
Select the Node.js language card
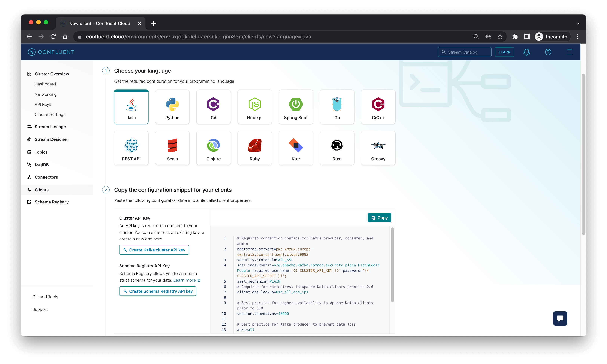pyautogui.click(x=255, y=107)
